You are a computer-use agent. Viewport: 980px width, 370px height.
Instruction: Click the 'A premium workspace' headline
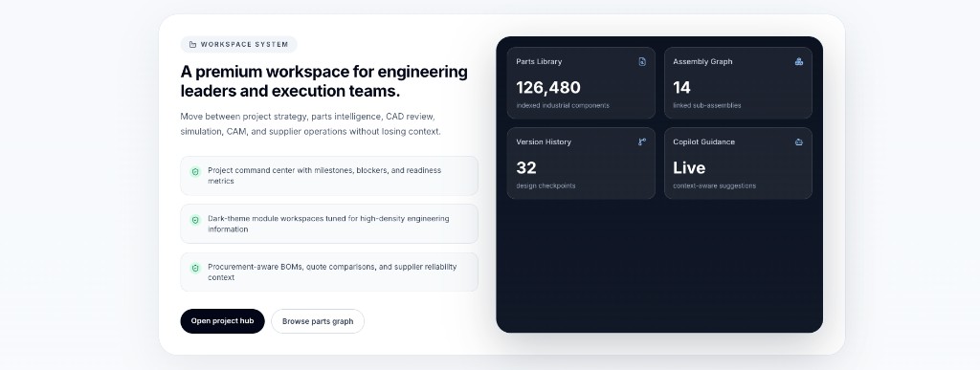(323, 81)
